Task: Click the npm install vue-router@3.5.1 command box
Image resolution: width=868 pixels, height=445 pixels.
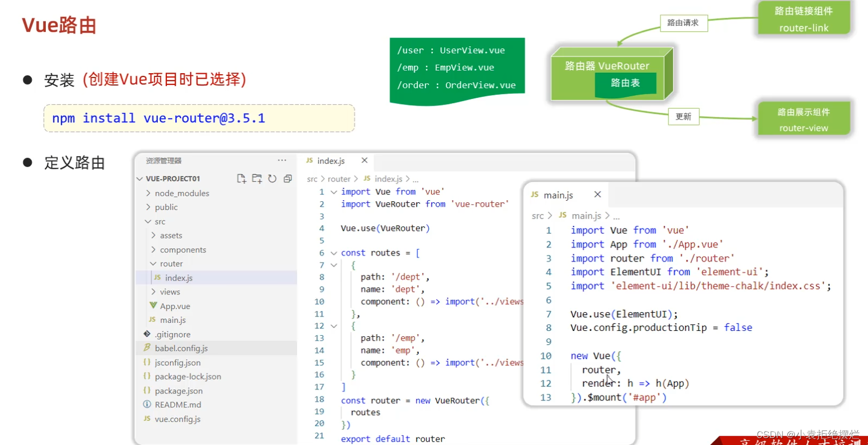Action: point(199,118)
